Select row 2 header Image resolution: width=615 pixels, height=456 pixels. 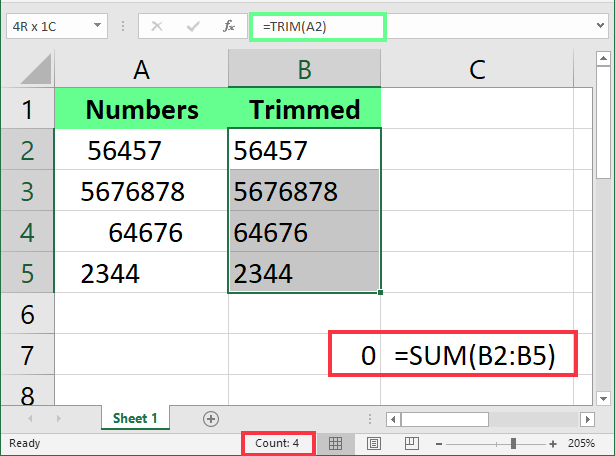click(27, 150)
